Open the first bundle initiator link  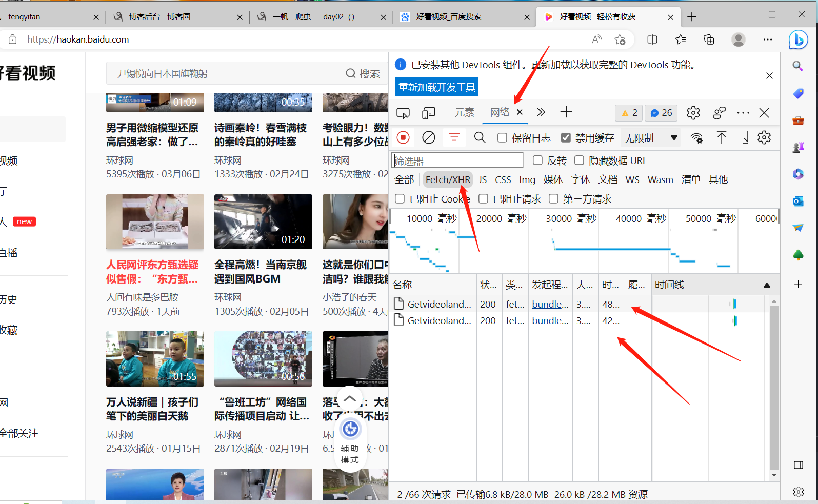point(550,304)
